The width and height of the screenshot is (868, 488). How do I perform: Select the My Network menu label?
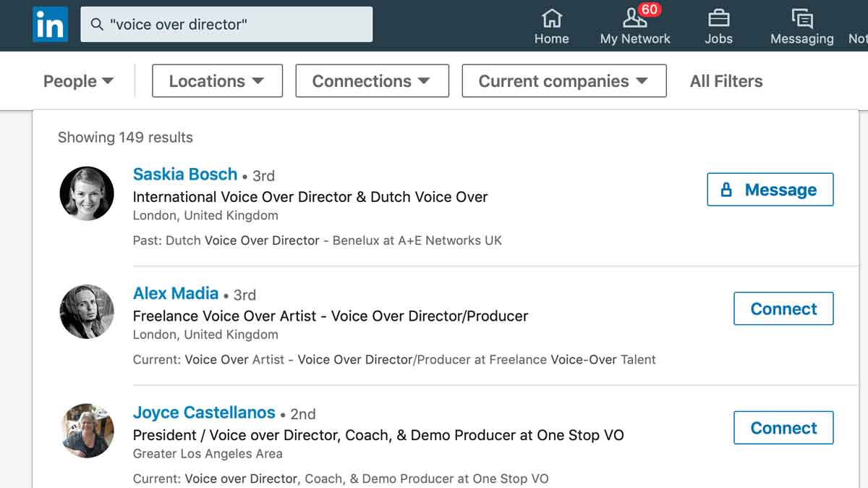(635, 39)
